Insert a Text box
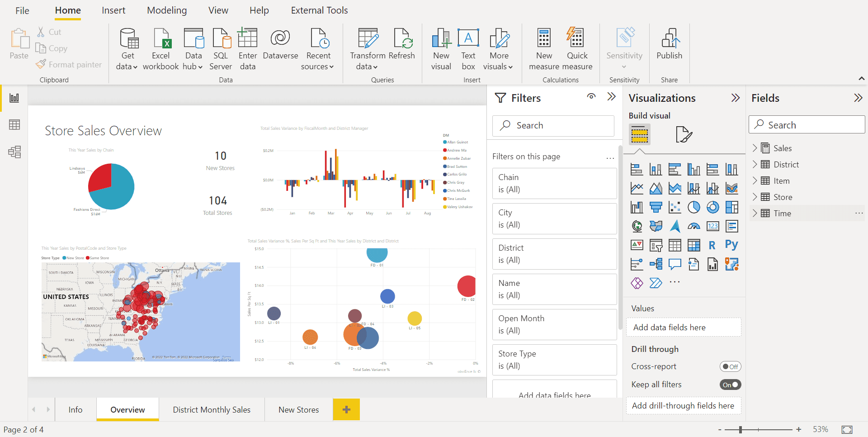Screen dimensions: 868x437 click(468, 49)
